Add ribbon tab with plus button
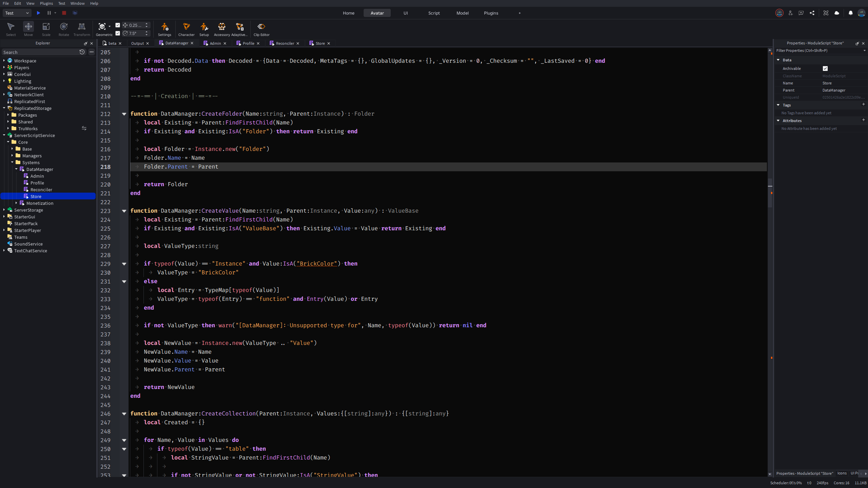The height and width of the screenshot is (488, 868). [x=520, y=13]
